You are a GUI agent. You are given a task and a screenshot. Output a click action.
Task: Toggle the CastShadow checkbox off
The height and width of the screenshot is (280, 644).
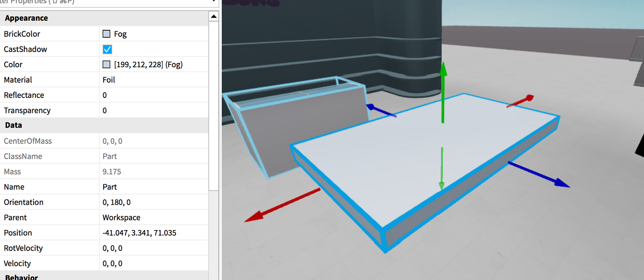click(107, 49)
